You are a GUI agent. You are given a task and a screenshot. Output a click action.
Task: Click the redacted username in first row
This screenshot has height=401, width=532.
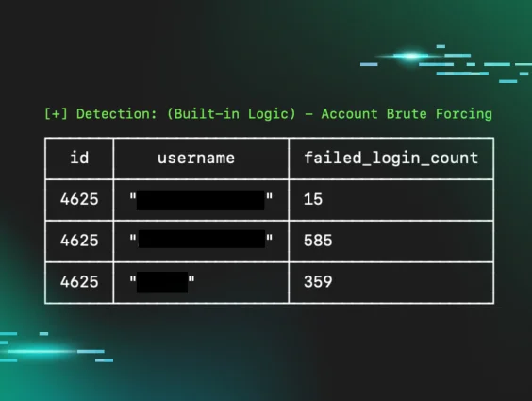click(201, 200)
